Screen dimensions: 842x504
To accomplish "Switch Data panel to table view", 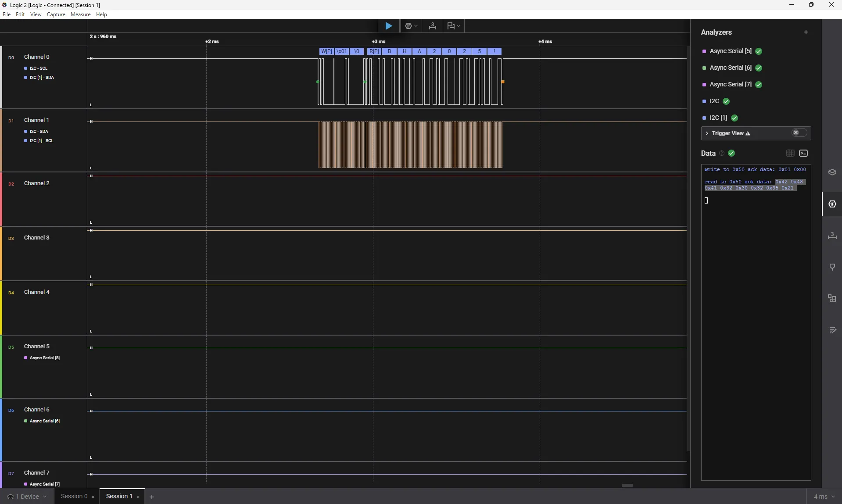I will (790, 153).
